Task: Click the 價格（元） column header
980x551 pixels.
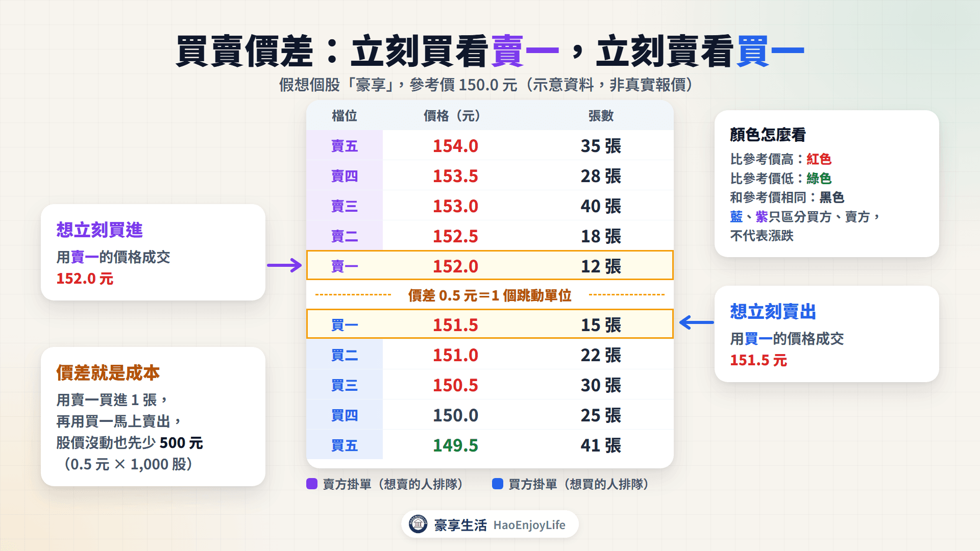Action: (452, 116)
